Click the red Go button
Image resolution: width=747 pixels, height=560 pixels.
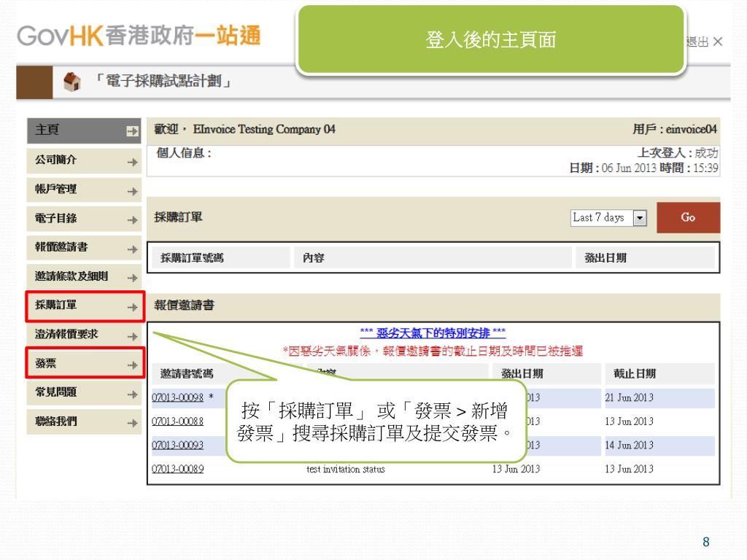(688, 217)
